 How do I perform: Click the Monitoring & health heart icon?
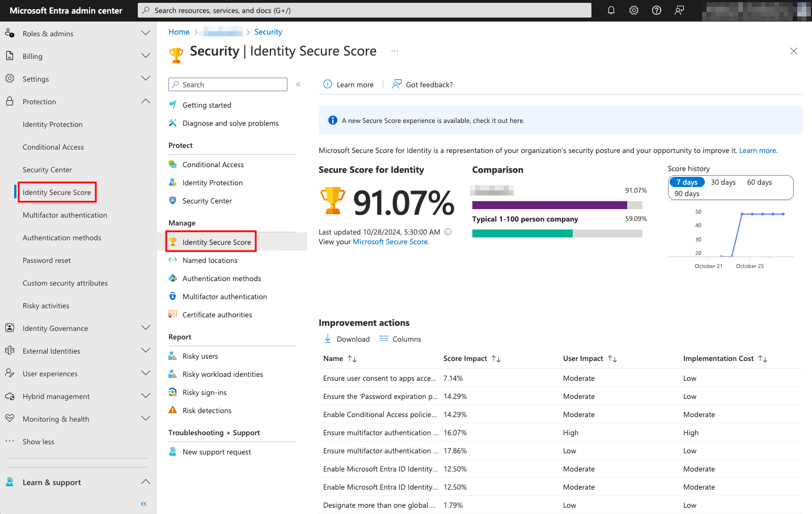[x=10, y=418]
